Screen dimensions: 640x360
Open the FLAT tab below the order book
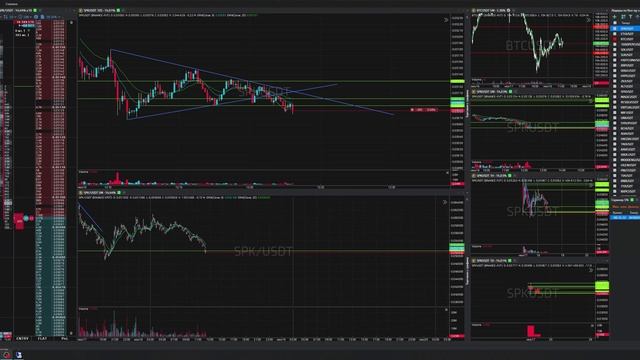pyautogui.click(x=42, y=338)
